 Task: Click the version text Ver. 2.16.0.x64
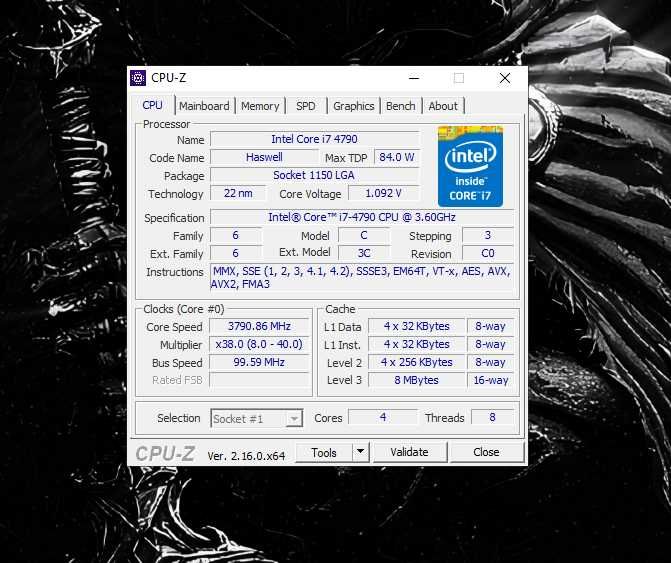pyautogui.click(x=246, y=456)
